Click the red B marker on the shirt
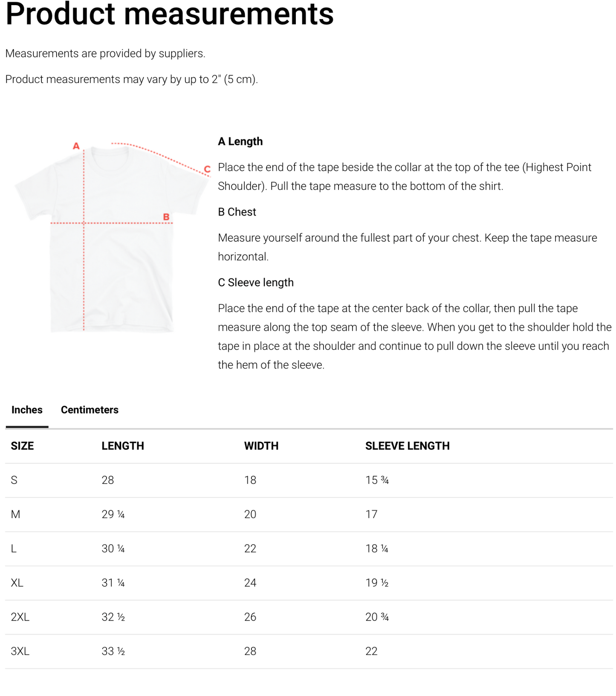 point(166,217)
